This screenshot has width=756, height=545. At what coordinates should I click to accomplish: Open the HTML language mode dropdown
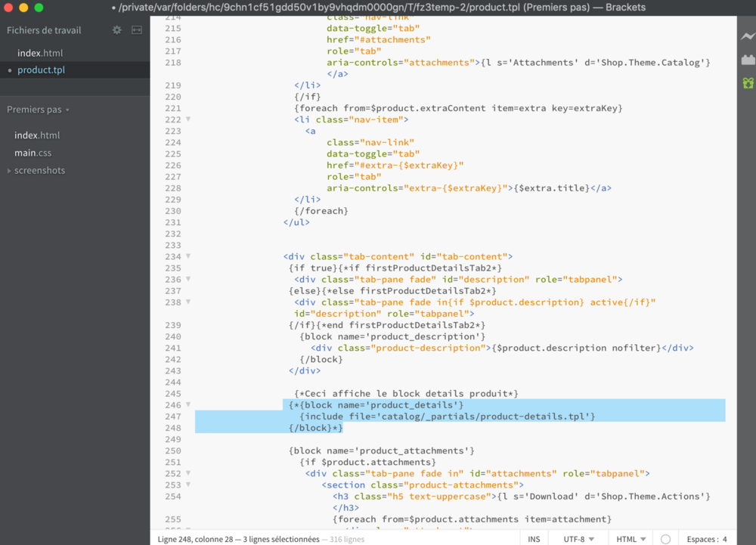631,539
